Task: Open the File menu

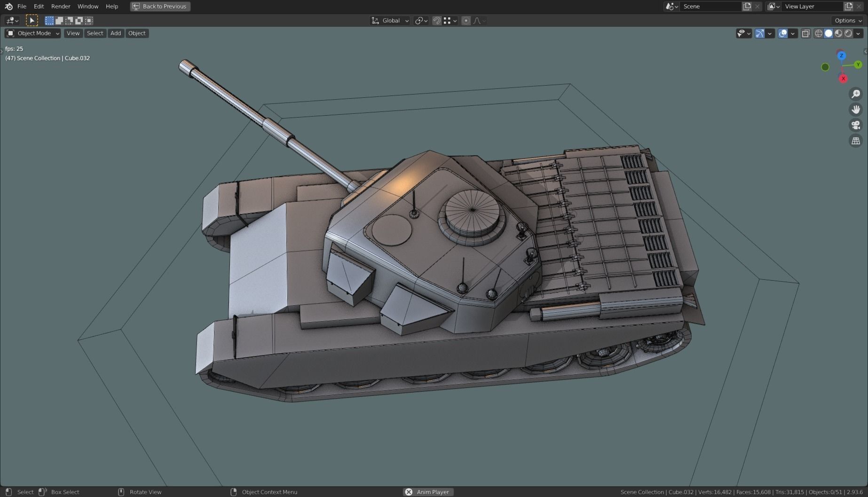Action: click(22, 6)
